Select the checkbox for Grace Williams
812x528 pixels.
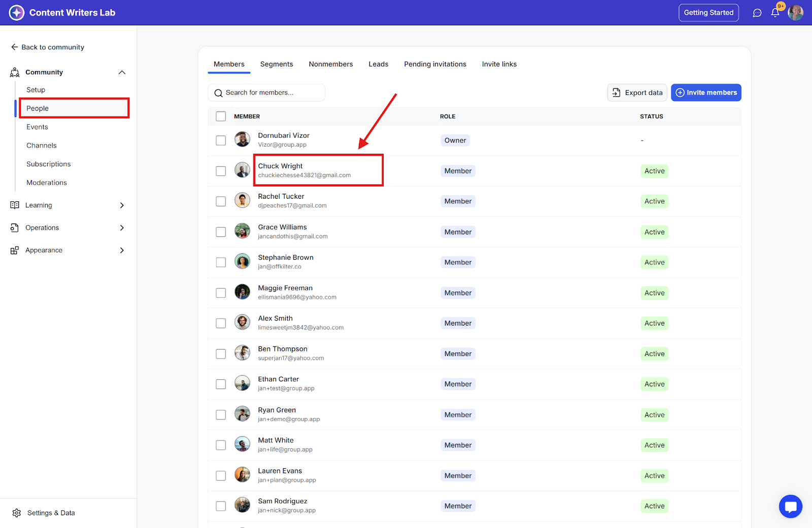coord(221,232)
